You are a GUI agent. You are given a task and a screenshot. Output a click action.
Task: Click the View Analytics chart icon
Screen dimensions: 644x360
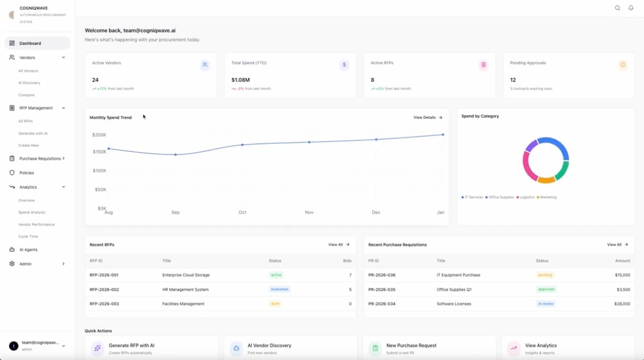(x=513, y=348)
